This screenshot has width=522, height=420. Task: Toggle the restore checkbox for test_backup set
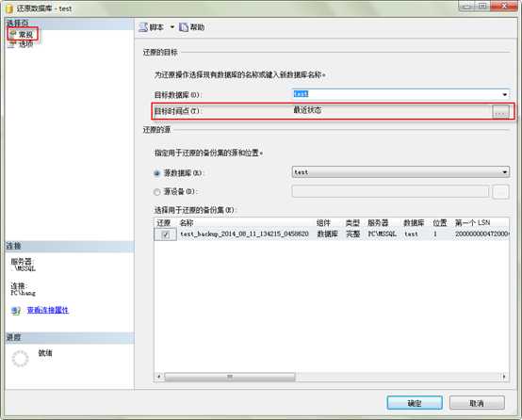pyautogui.click(x=166, y=234)
